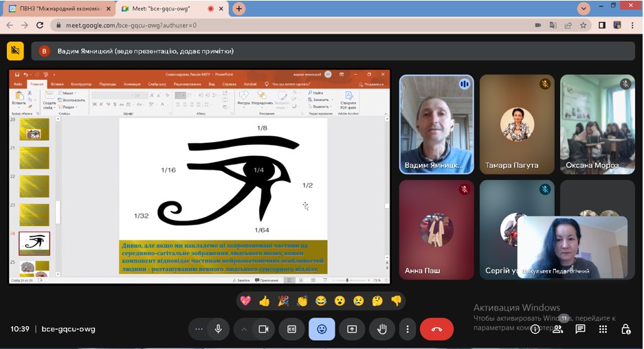This screenshot has height=349, width=644.
Task: Click the camera permission icon in address bar
Action: [x=538, y=25]
